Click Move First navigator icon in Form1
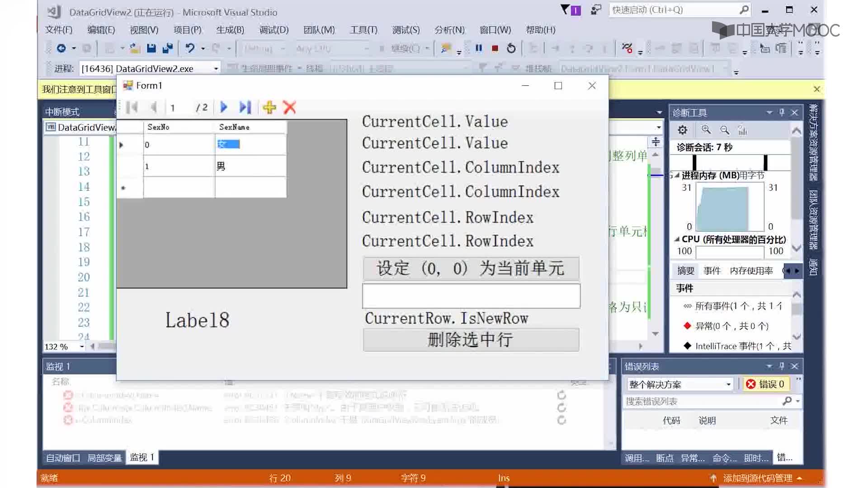Viewport: 868px width, 488px height. 132,108
